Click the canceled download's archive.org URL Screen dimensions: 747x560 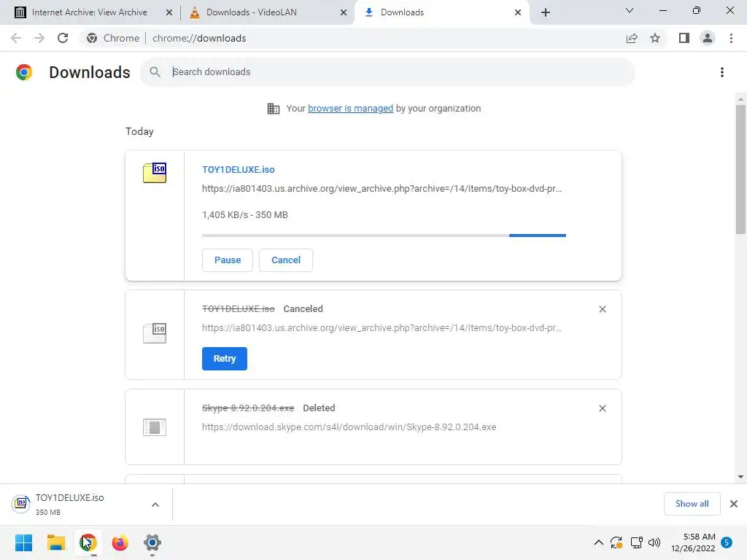[x=382, y=327]
